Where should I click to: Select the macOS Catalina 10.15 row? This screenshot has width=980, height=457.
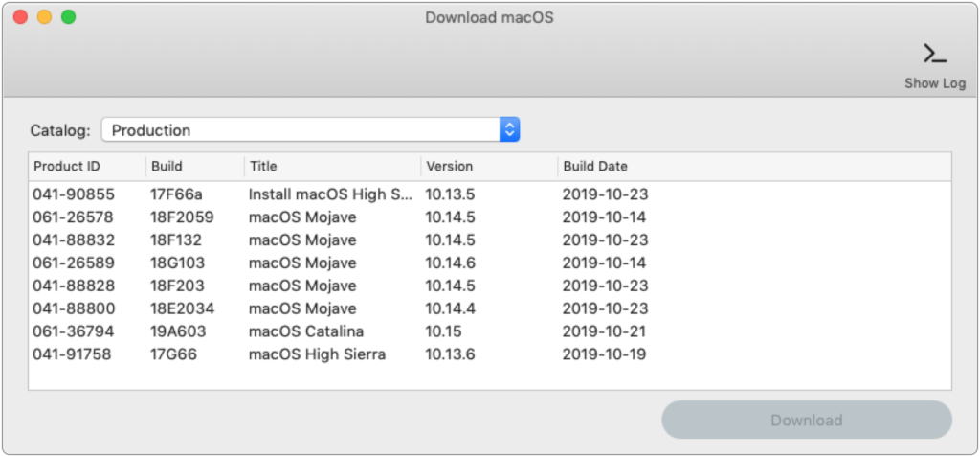pyautogui.click(x=490, y=331)
